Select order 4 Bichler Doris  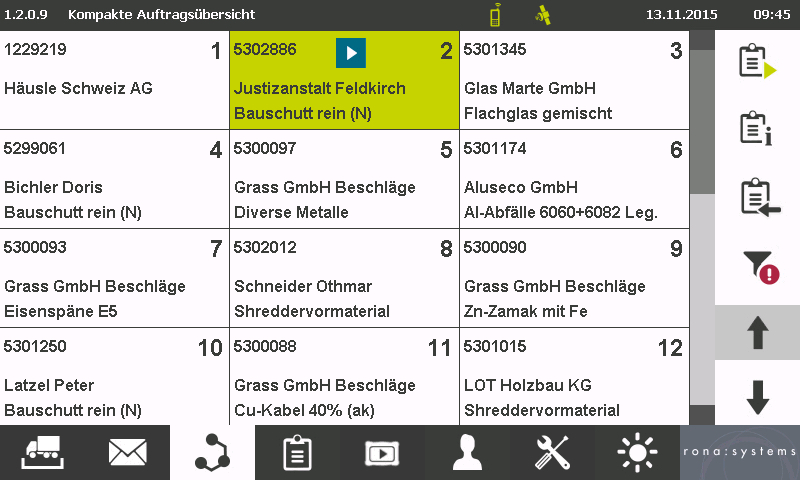pos(115,179)
